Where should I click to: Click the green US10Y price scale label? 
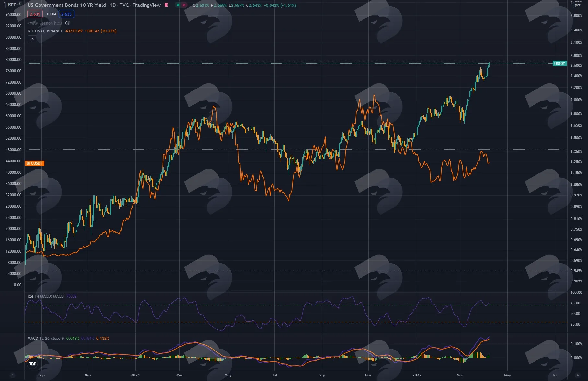pos(559,64)
